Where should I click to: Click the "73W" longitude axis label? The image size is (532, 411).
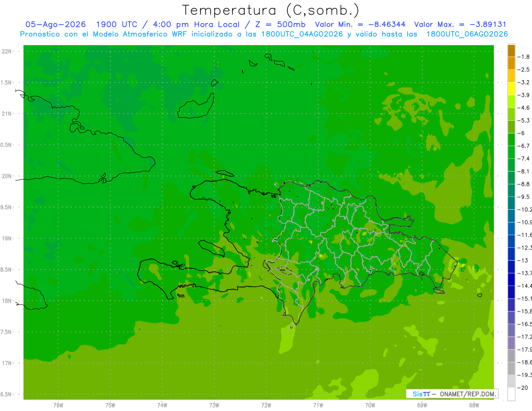214,405
